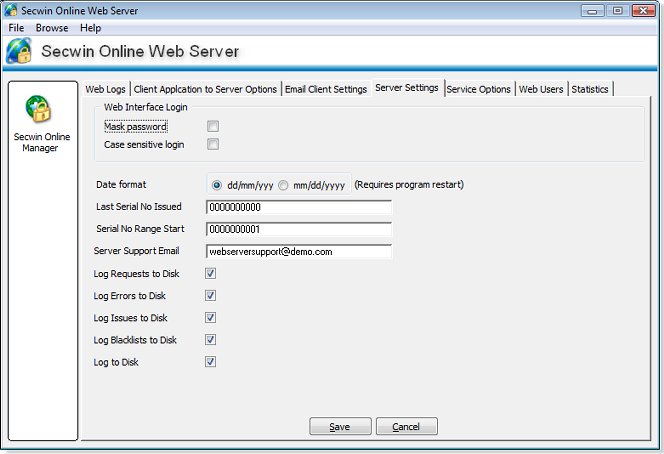Click the title bar application icon
Screen dimensions: 664x454
click(12, 10)
